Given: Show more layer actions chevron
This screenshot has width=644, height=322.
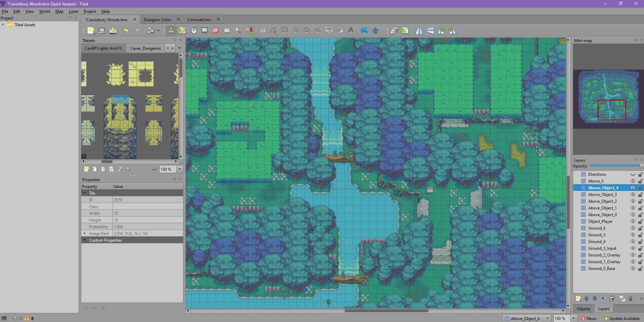Looking at the screenshot, I should [641, 298].
